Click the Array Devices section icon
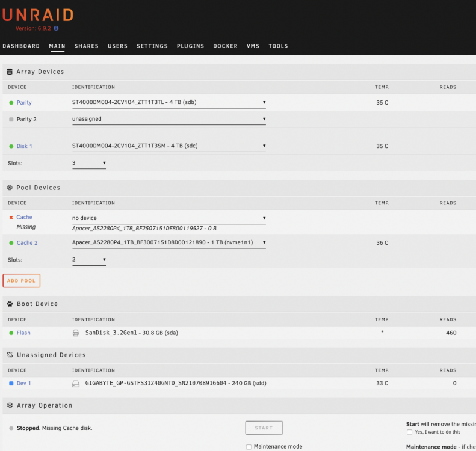This screenshot has height=451, width=476. pyautogui.click(x=10, y=72)
